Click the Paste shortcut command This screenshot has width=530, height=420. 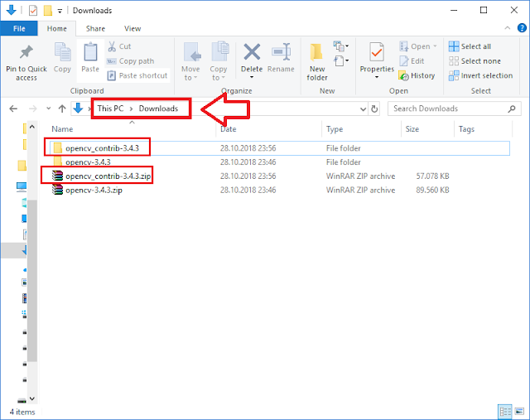[x=137, y=75]
